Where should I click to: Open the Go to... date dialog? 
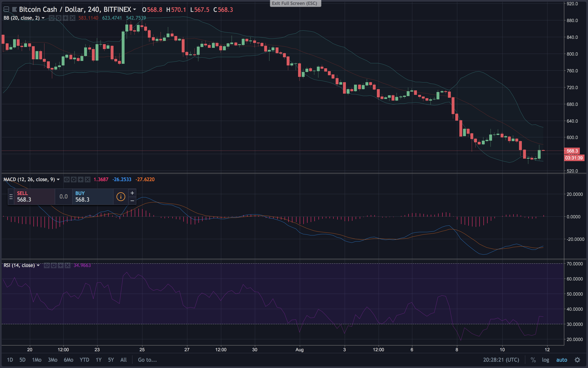(x=147, y=360)
